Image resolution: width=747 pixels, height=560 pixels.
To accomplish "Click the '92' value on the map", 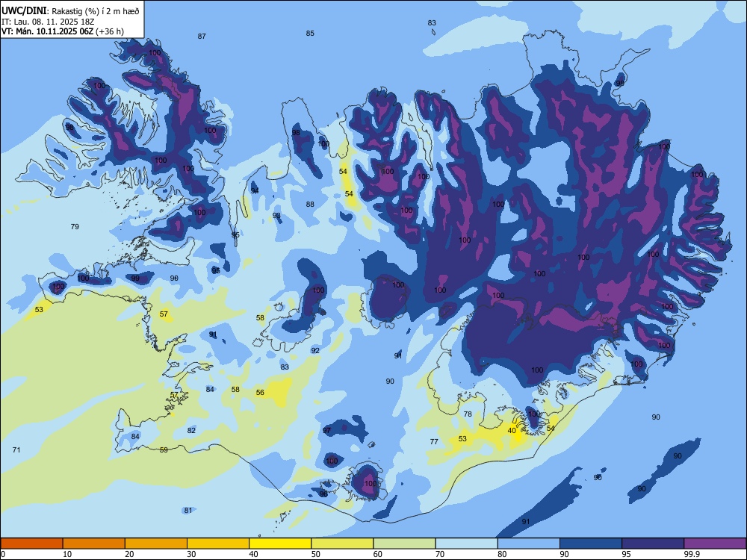I will pyautogui.click(x=315, y=350).
